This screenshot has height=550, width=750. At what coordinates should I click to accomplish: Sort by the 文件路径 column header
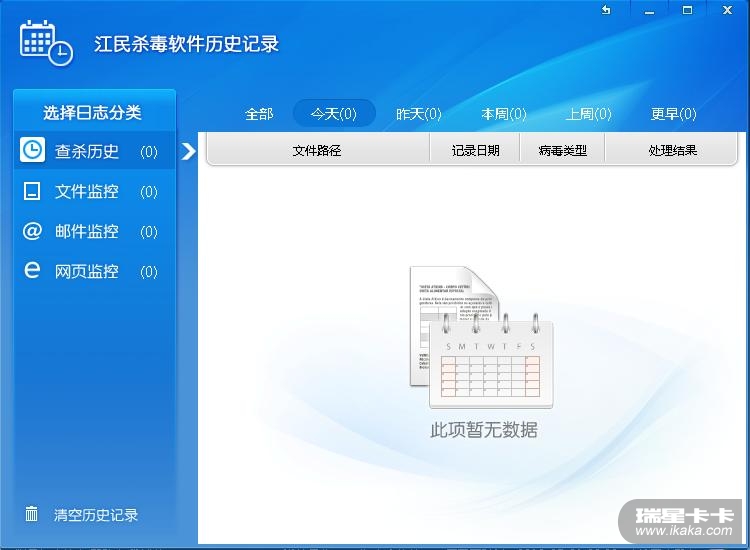[318, 150]
